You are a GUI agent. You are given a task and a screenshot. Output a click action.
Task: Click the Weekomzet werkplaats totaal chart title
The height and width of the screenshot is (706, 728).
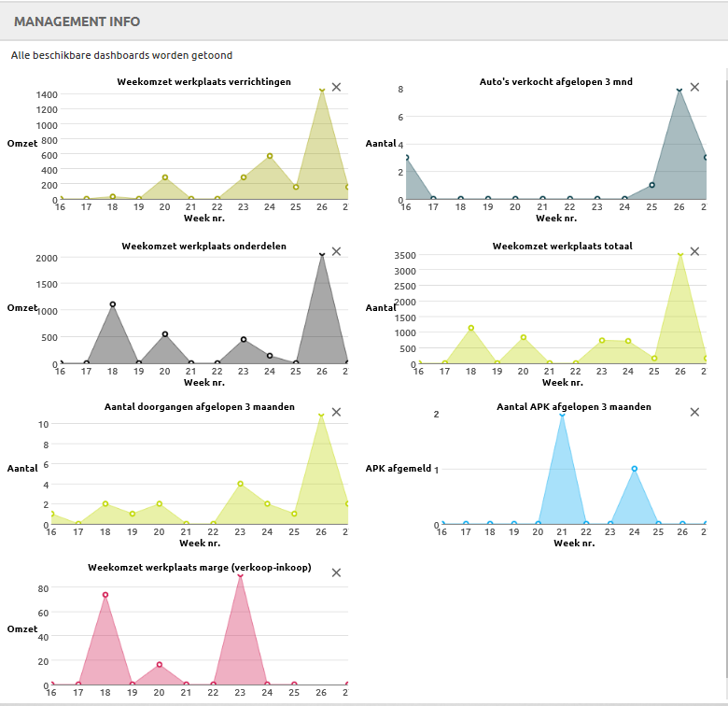549,246
